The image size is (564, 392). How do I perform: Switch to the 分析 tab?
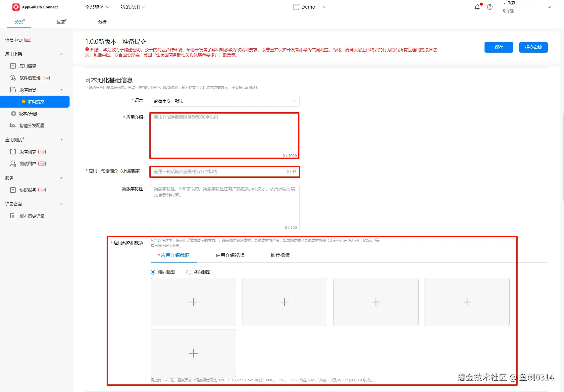(x=102, y=22)
